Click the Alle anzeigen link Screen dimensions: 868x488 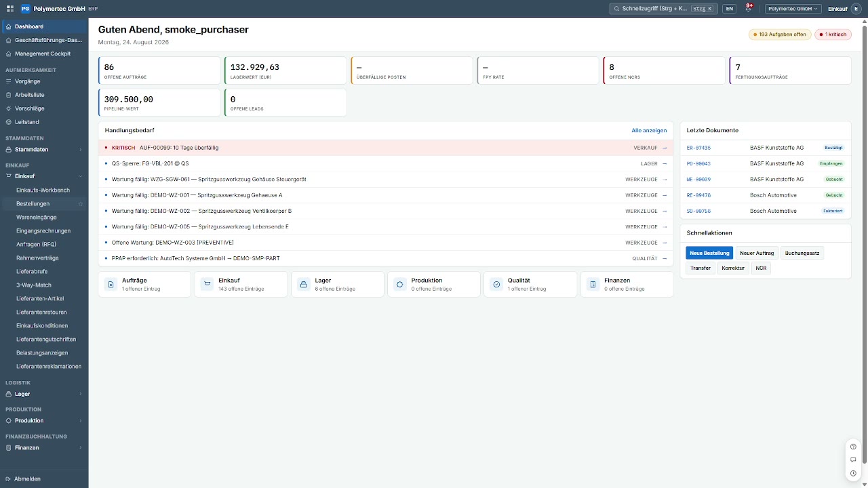click(649, 130)
